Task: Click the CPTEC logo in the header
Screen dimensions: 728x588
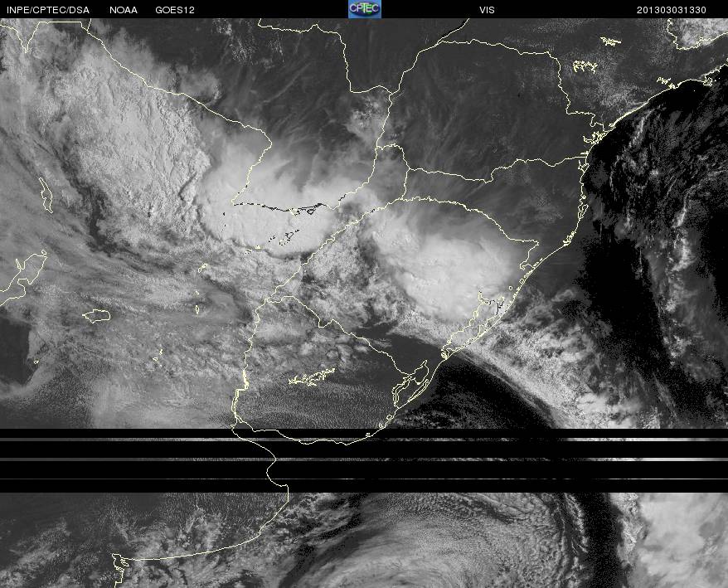Action: [x=365, y=9]
